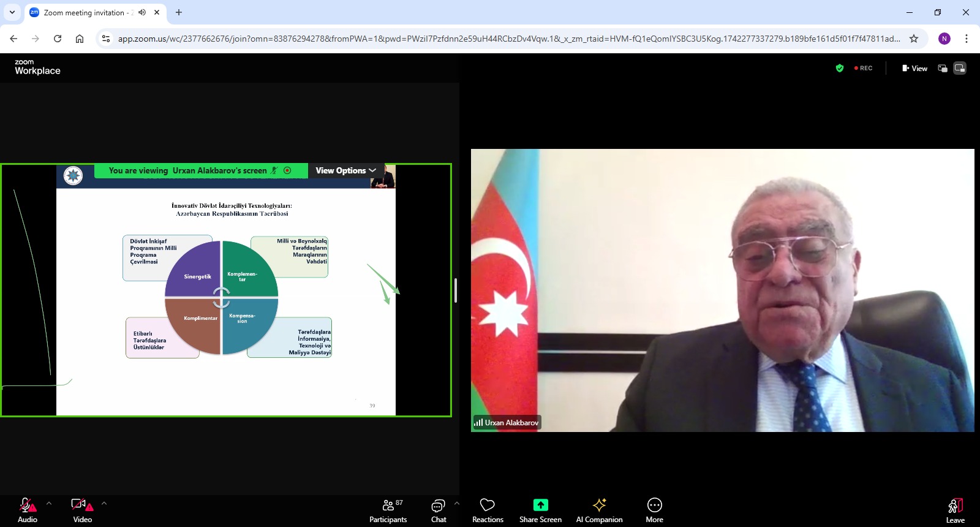This screenshot has height=527, width=980.
Task: Launch AI Companion
Action: (x=599, y=510)
